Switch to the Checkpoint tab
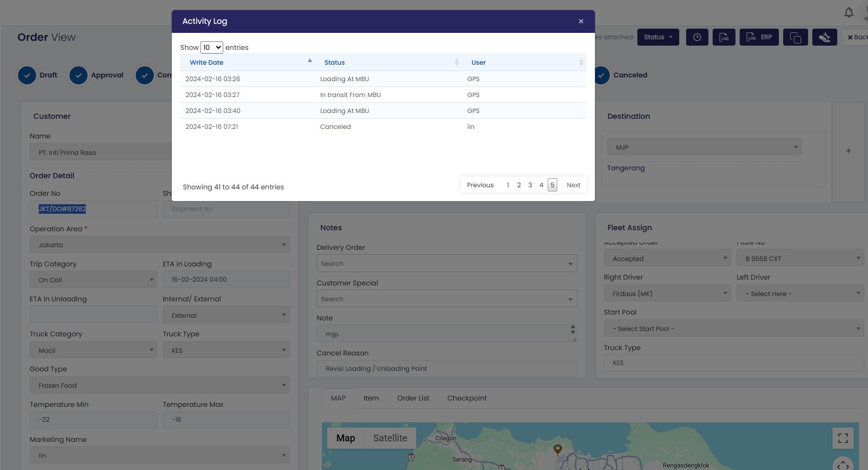 point(467,398)
